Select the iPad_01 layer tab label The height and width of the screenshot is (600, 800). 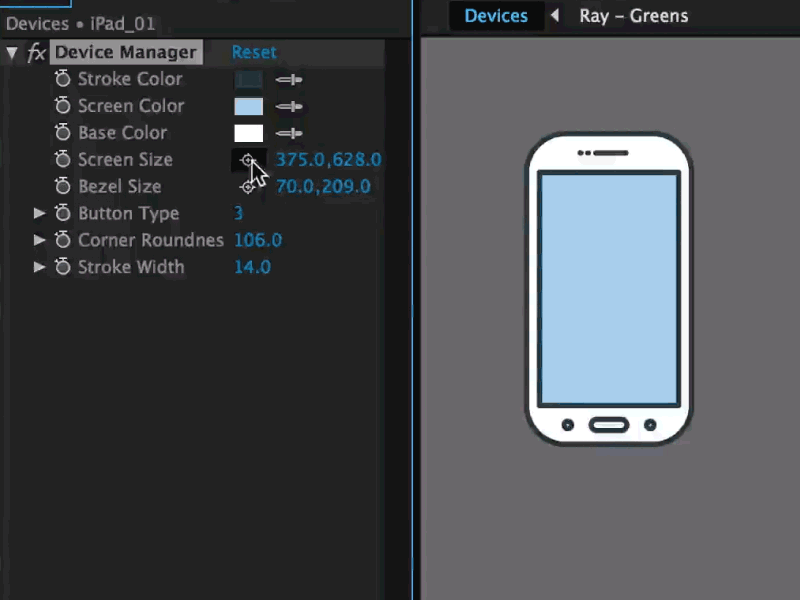pos(122,22)
